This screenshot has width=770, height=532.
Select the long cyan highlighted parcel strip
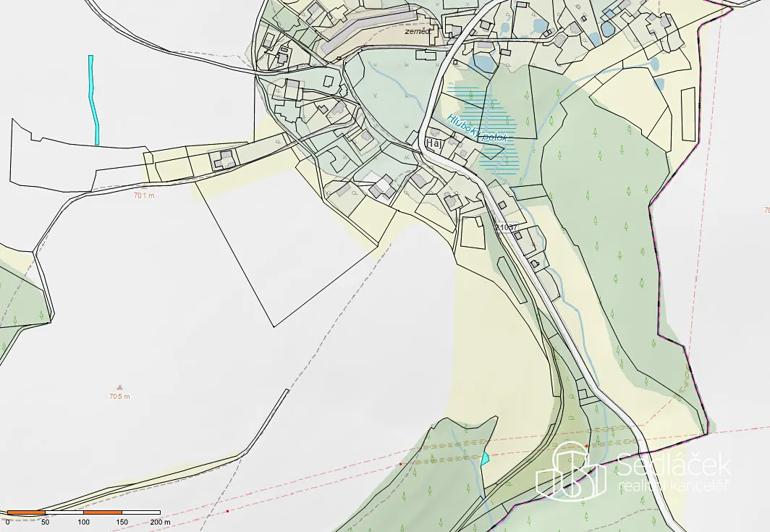tap(93, 100)
